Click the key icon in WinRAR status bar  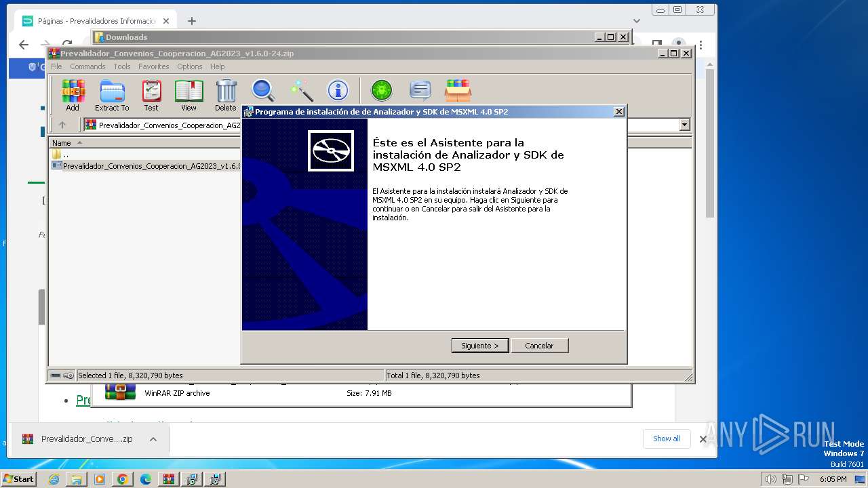pos(68,375)
